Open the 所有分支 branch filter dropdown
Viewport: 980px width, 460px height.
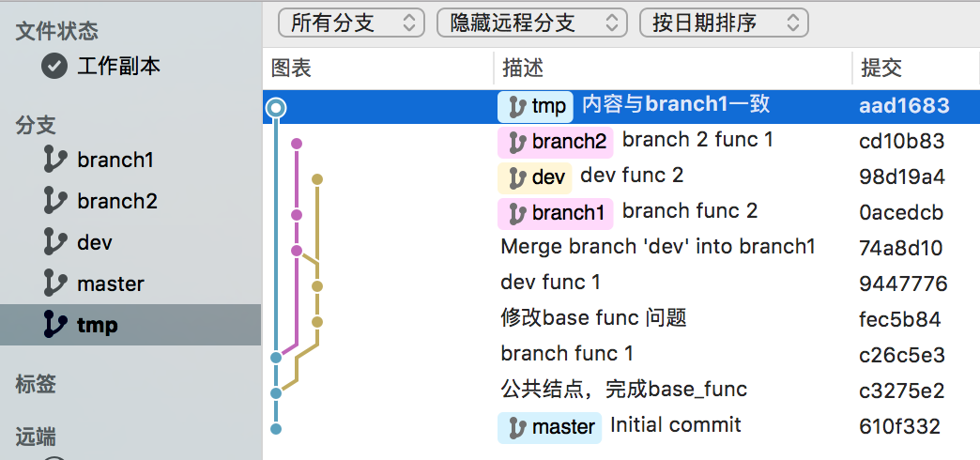(x=351, y=23)
